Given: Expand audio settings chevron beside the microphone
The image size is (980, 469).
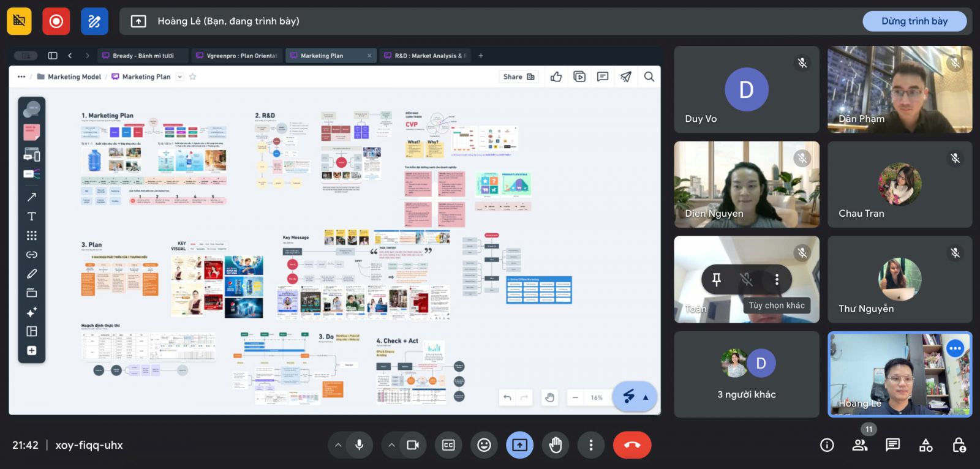Looking at the screenshot, I should [338, 445].
